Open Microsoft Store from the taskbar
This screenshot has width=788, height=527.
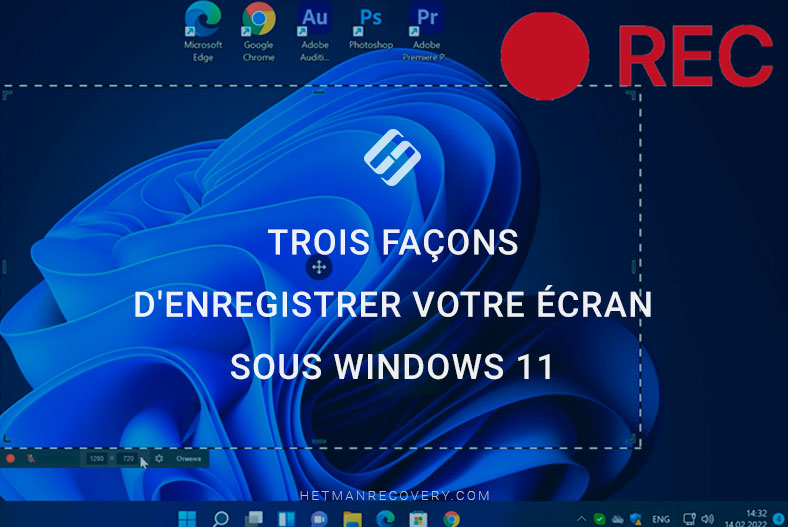pos(418,518)
